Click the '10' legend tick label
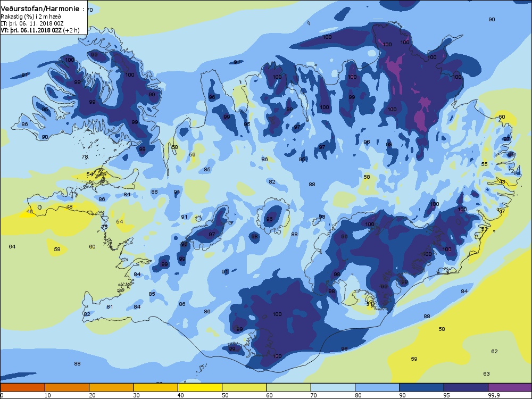The height and width of the screenshot is (399, 532). coord(48,395)
